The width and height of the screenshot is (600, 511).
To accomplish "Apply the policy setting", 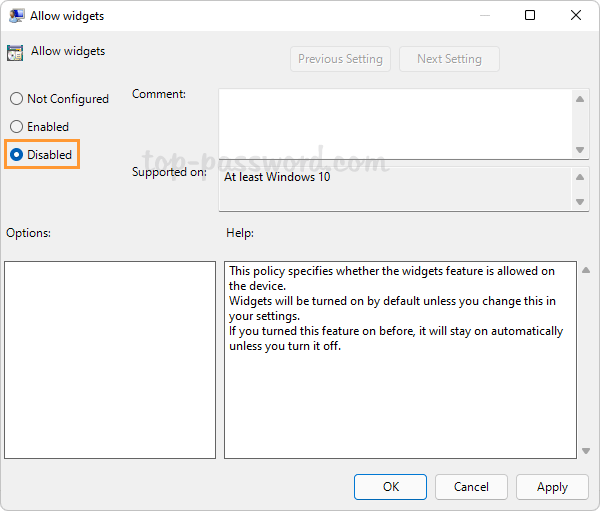I will pyautogui.click(x=552, y=487).
